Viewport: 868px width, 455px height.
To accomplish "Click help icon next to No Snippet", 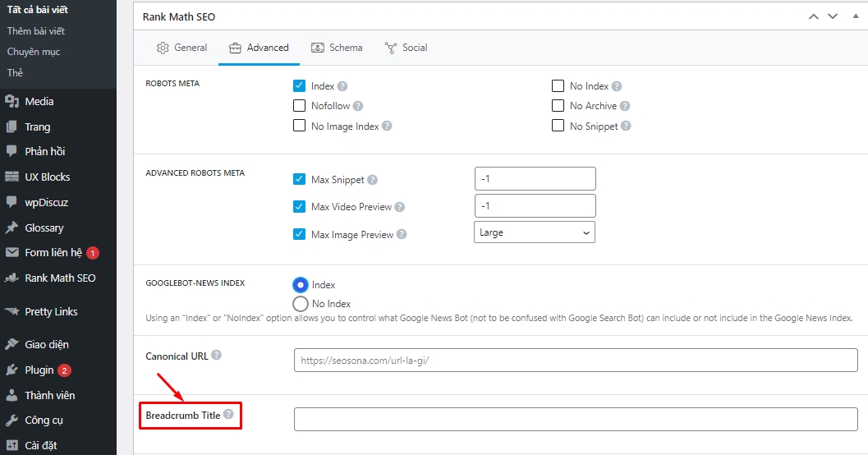I will (626, 126).
